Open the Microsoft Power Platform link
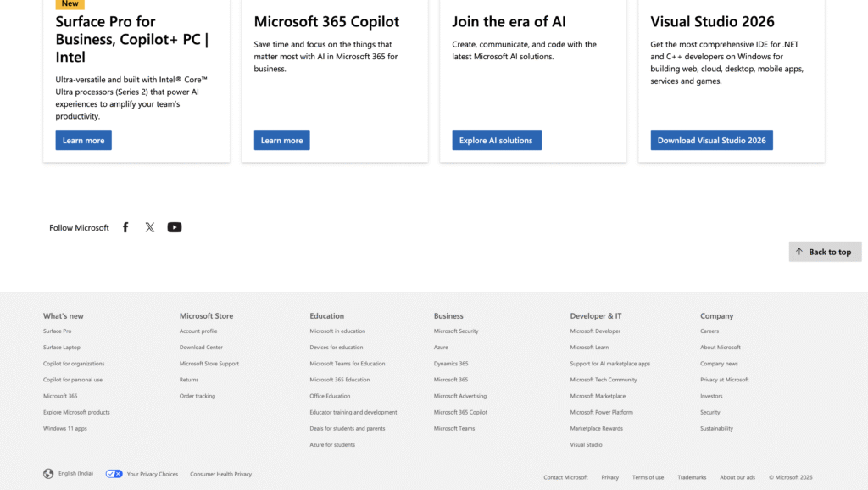The image size is (868, 490). click(601, 412)
